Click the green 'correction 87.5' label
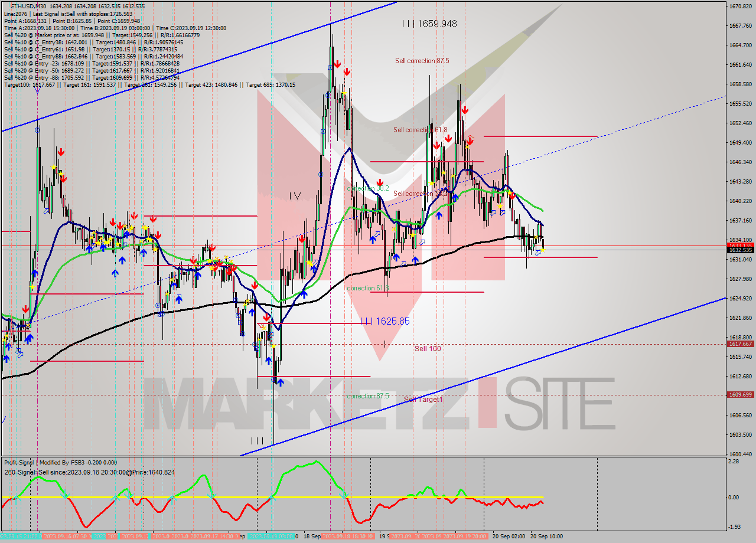Screen dimensions: 756x543 coord(368,396)
